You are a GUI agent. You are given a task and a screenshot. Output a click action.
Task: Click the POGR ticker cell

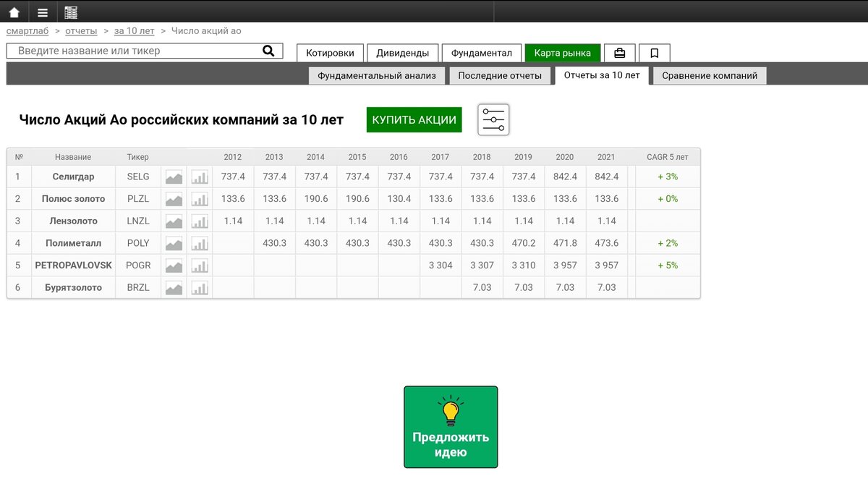point(138,266)
